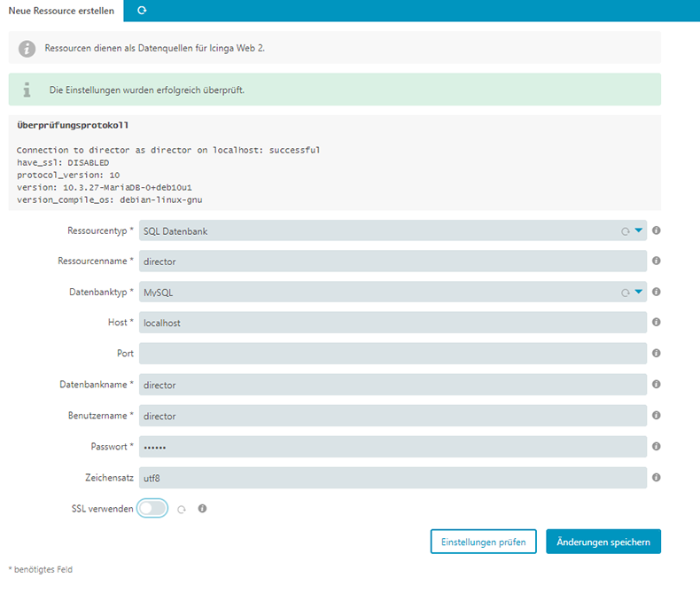Click info icon beside Benutzername field

657,415
